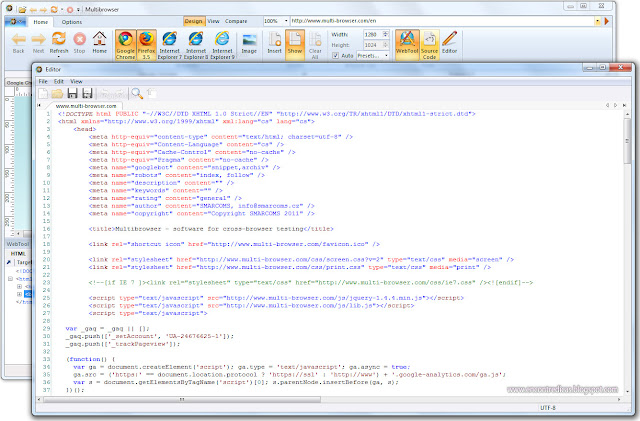The width and height of the screenshot is (640, 421).
Task: Select the HTML tab in WebTool panel
Action: coord(18,254)
